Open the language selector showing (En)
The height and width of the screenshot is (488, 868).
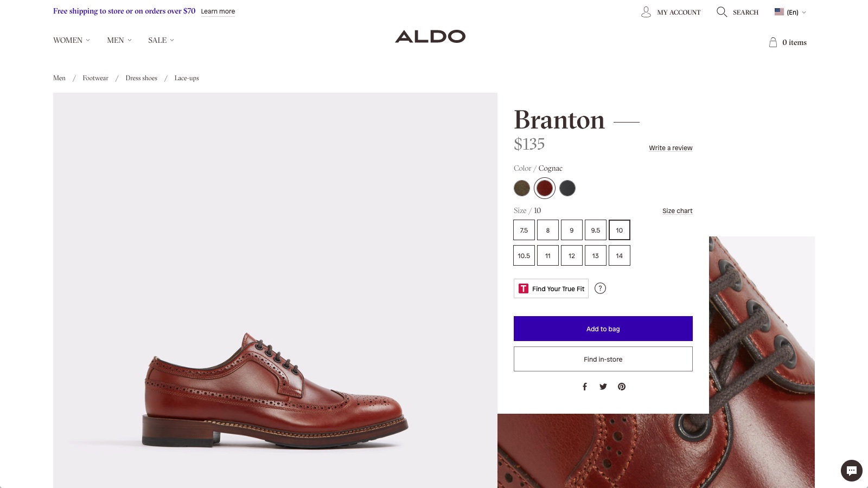[790, 11]
